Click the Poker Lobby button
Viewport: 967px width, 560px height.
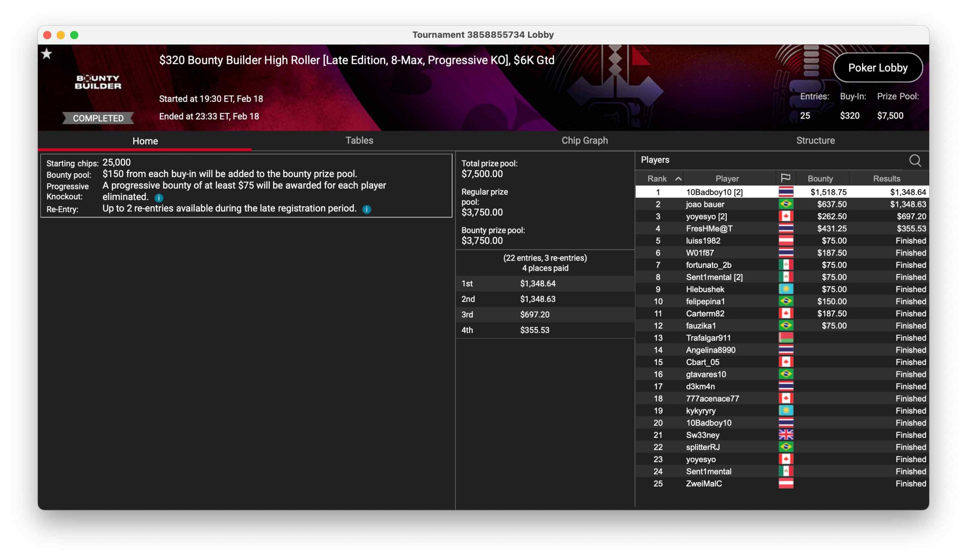click(877, 68)
